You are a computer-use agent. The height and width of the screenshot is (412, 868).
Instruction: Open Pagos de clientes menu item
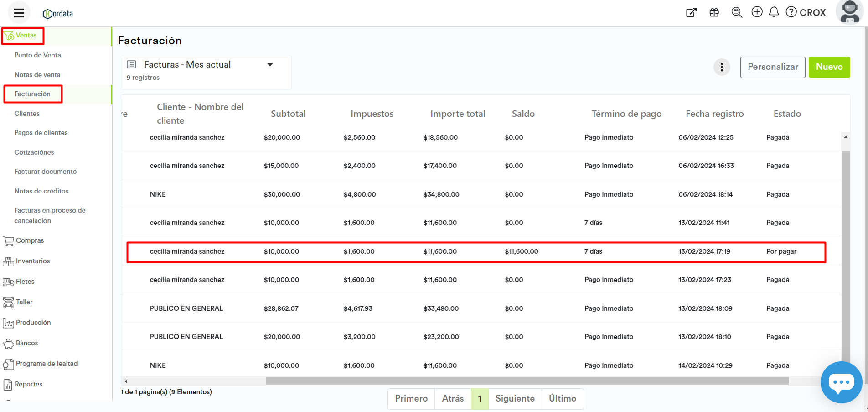(x=41, y=133)
